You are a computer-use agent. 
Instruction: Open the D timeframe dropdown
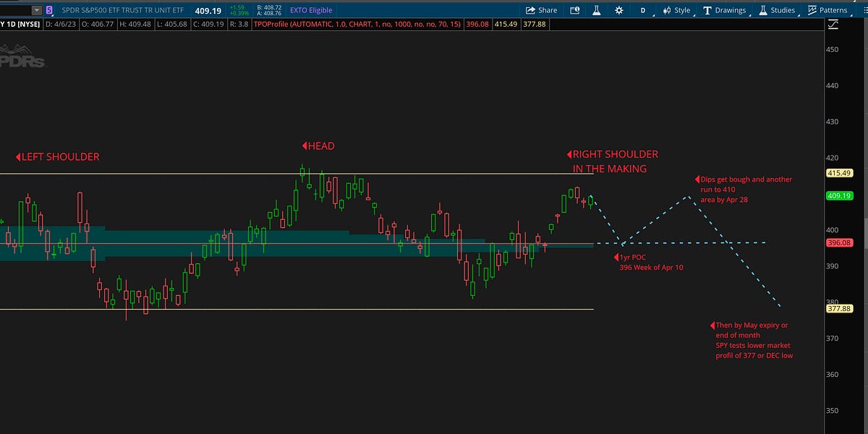[642, 9]
